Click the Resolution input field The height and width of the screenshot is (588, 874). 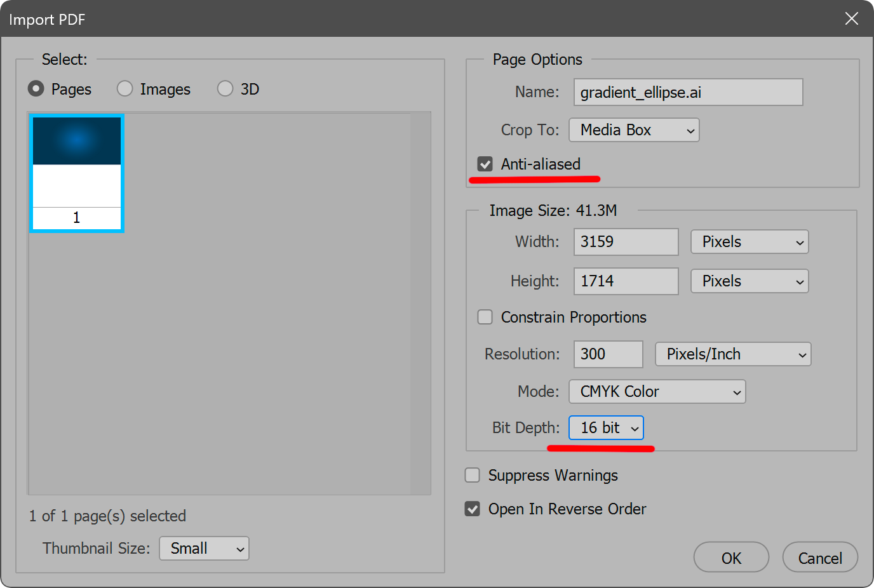click(x=608, y=354)
